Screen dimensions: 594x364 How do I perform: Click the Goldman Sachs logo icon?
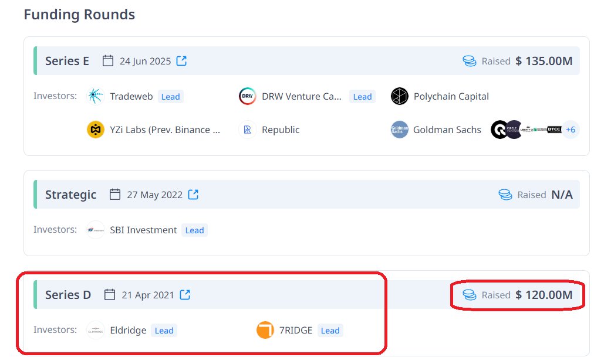[x=399, y=130]
